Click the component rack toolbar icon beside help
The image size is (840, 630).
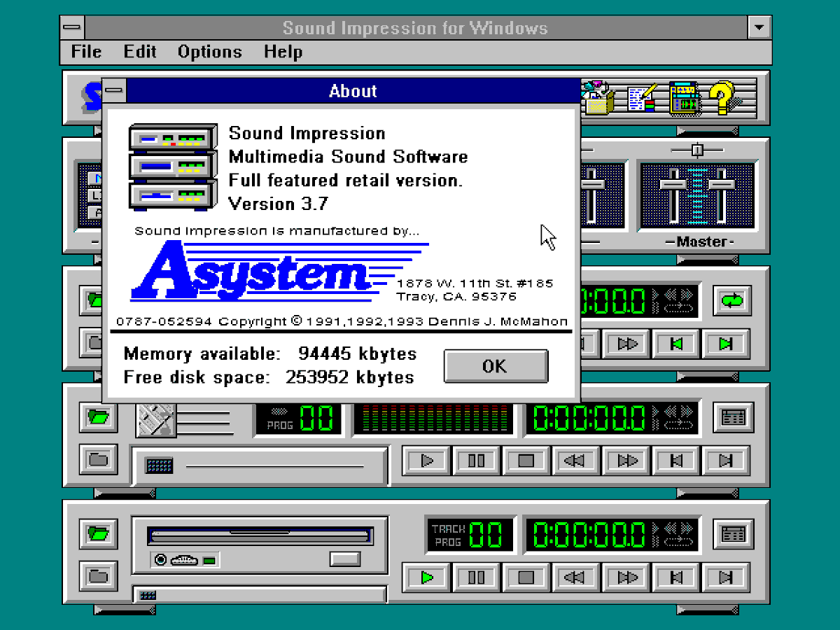(x=683, y=98)
